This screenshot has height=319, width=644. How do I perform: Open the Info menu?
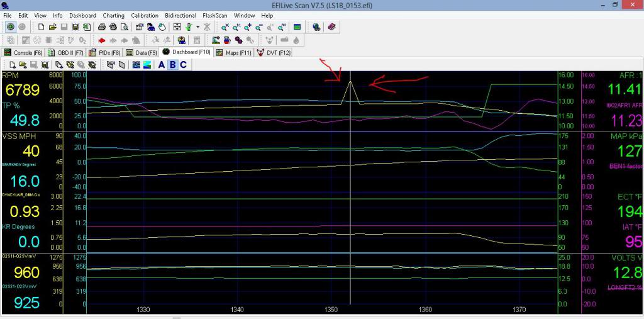57,16
